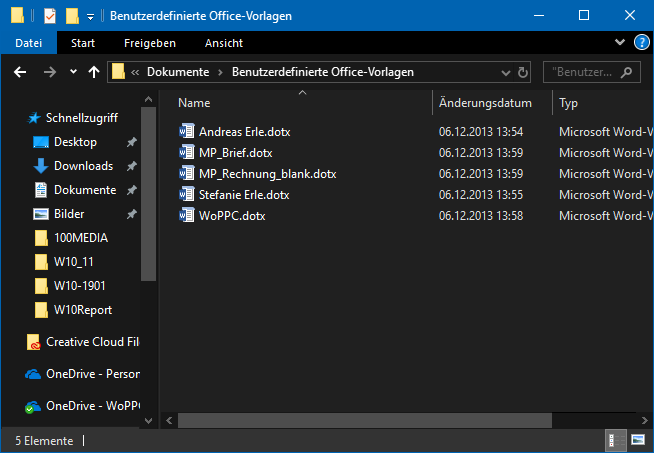The image size is (654, 453).
Task: Select file name MP_Rechnung_blank.dotx
Action: point(268,174)
